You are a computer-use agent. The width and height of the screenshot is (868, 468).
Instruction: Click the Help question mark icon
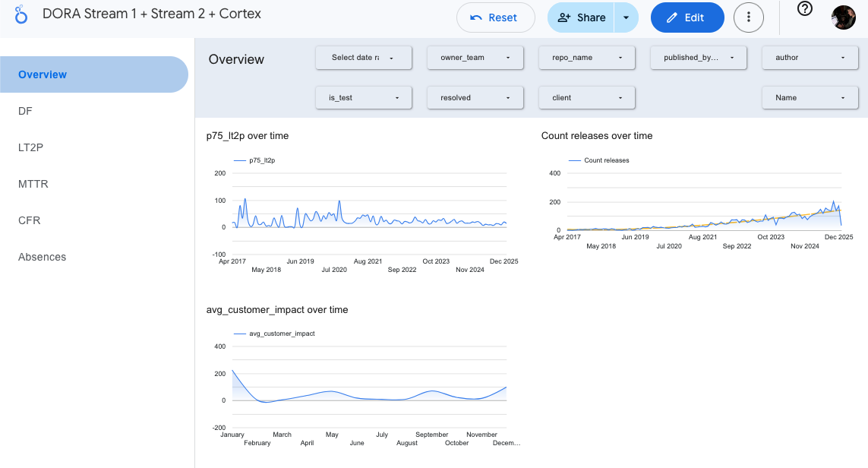coord(803,10)
